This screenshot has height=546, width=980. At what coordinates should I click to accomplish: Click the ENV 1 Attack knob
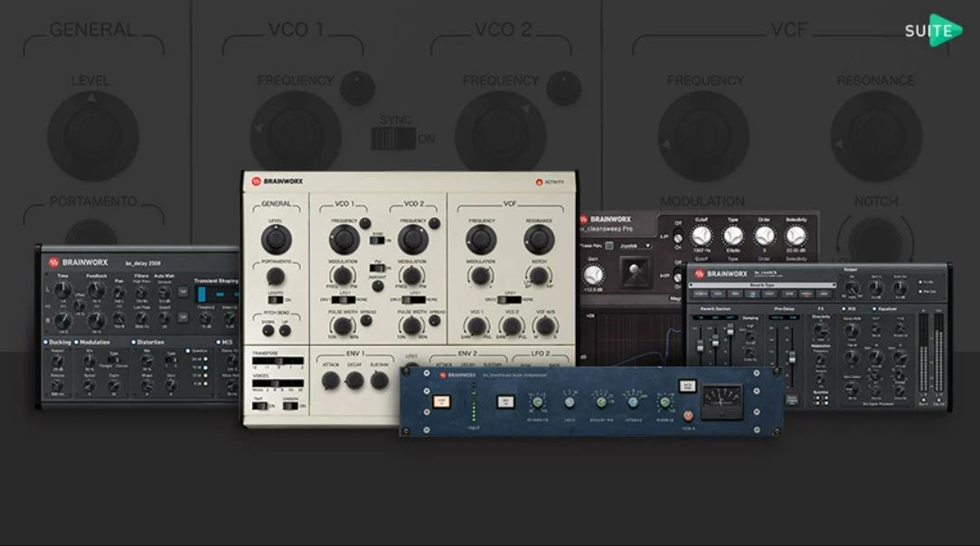pyautogui.click(x=331, y=380)
